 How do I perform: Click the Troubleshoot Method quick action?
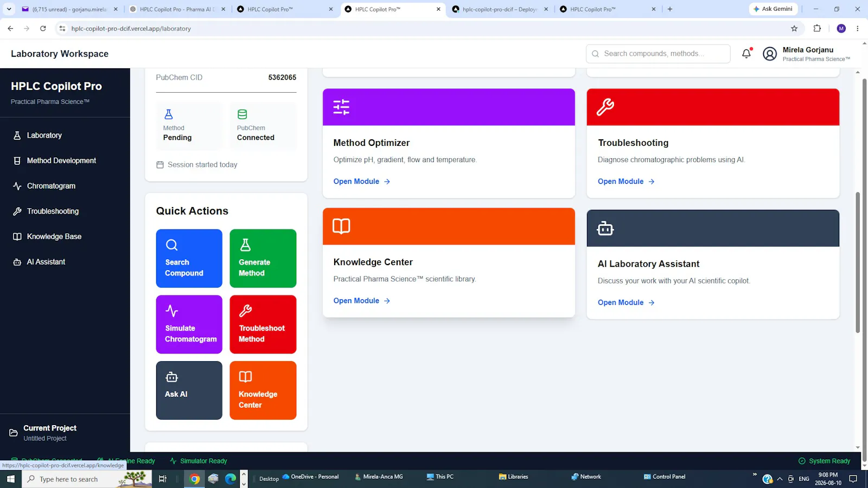point(263,324)
